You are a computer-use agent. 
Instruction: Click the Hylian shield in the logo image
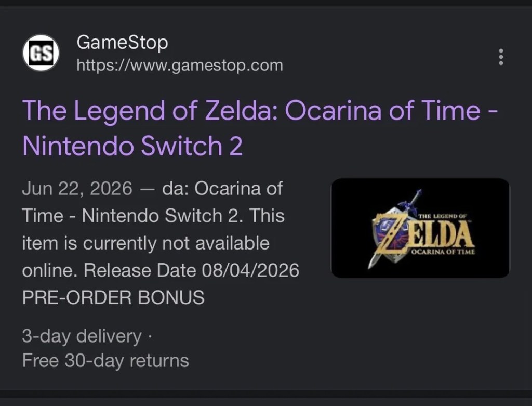coord(390,235)
